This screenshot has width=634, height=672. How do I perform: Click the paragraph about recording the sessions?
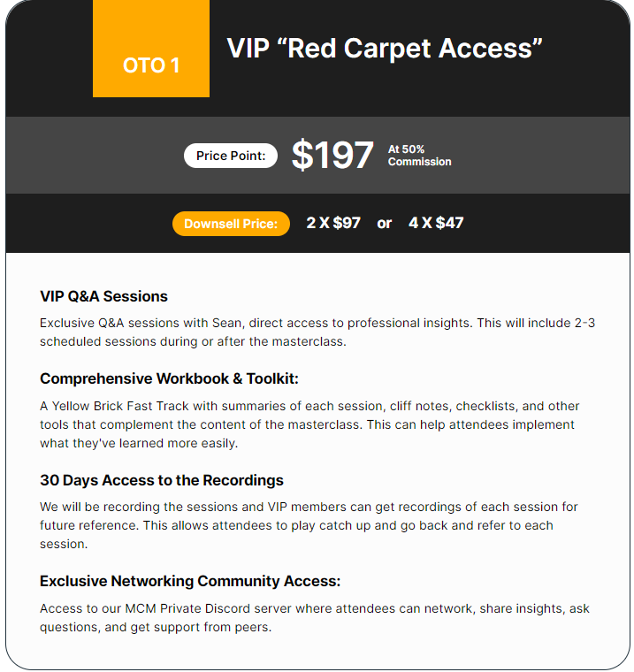[309, 525]
